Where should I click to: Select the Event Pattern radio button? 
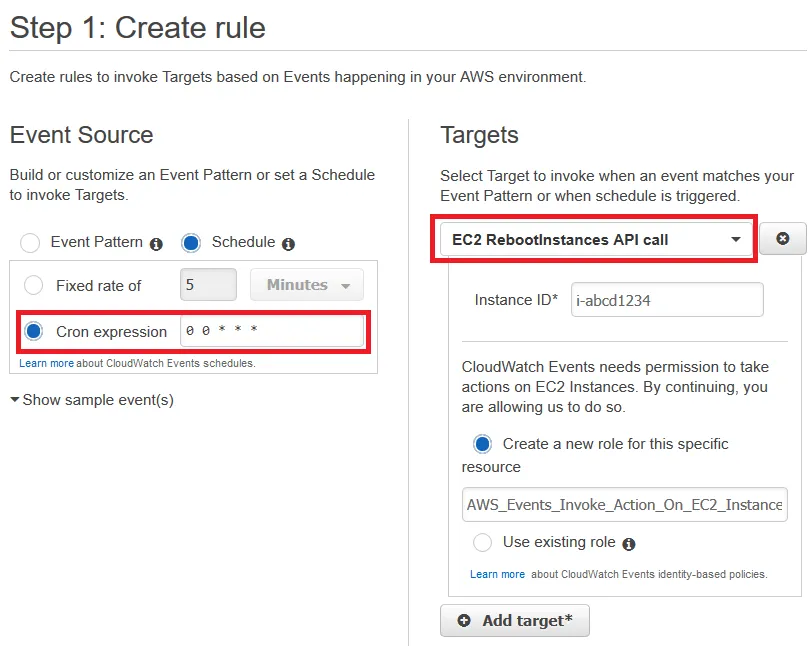pos(31,243)
